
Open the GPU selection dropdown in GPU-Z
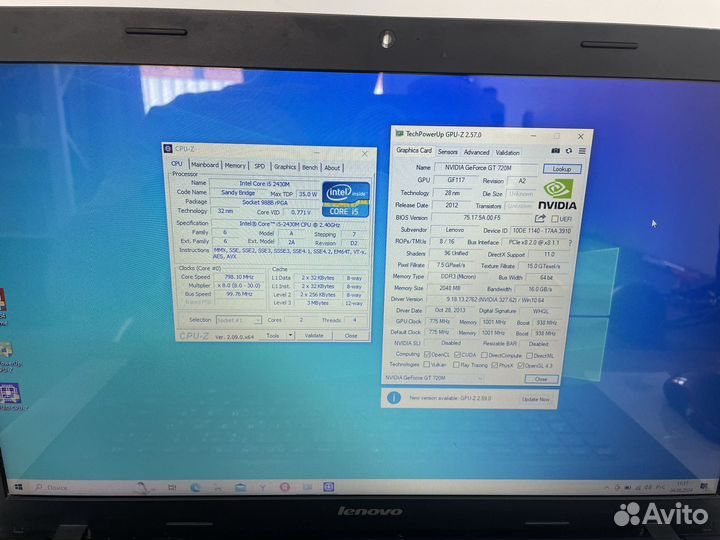click(433, 378)
